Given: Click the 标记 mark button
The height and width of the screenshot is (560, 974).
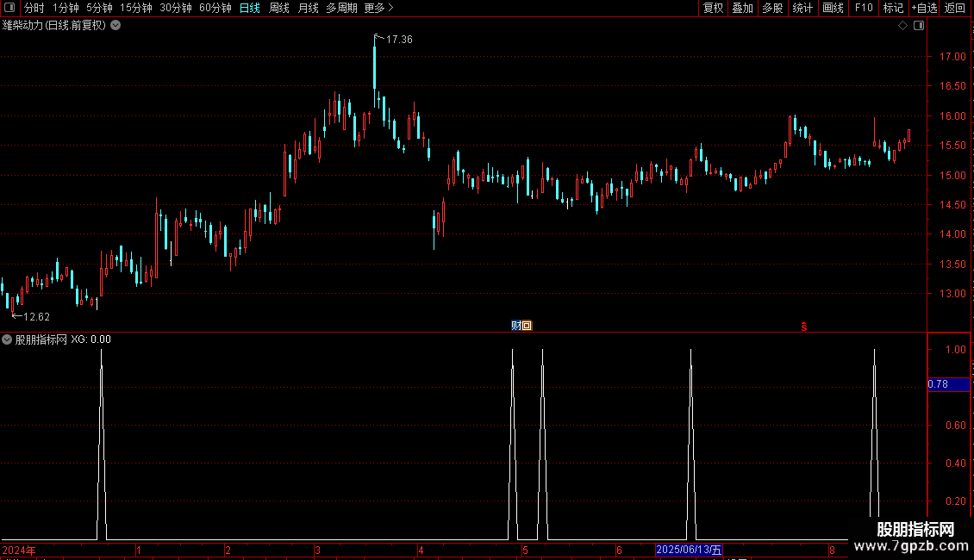Looking at the screenshot, I should 893,8.
